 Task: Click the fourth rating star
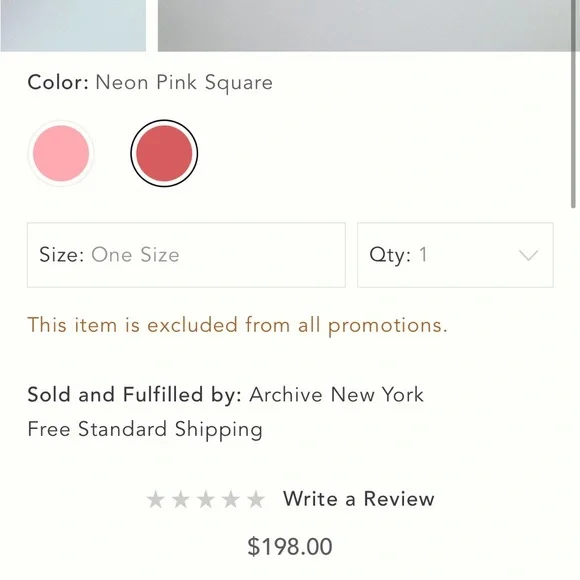click(x=230, y=500)
